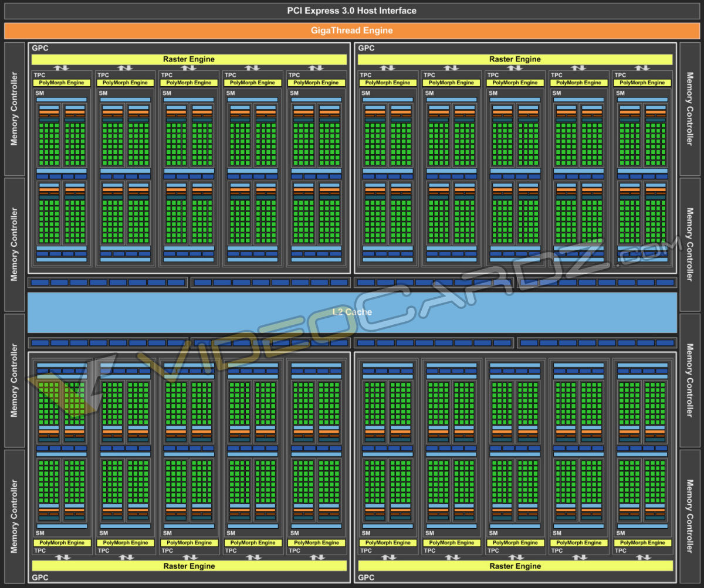Click the GPC label of upper-right cluster
This screenshot has height=588, width=704.
(366, 48)
